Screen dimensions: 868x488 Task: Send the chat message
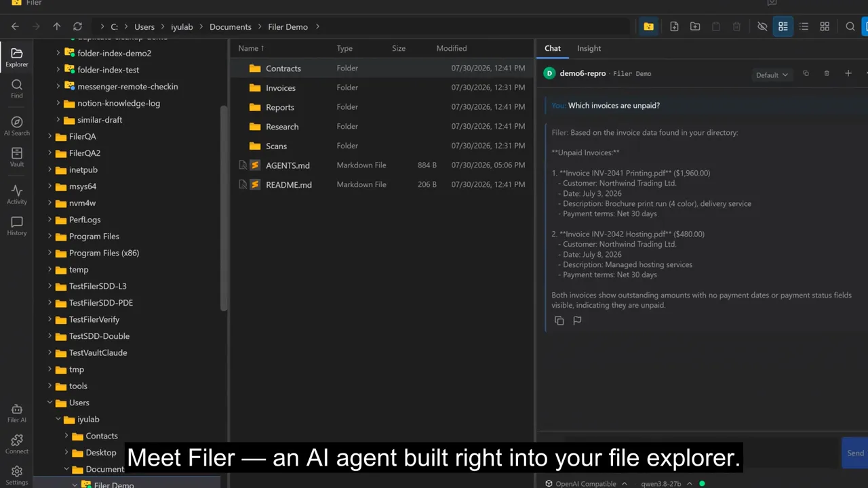point(855,453)
